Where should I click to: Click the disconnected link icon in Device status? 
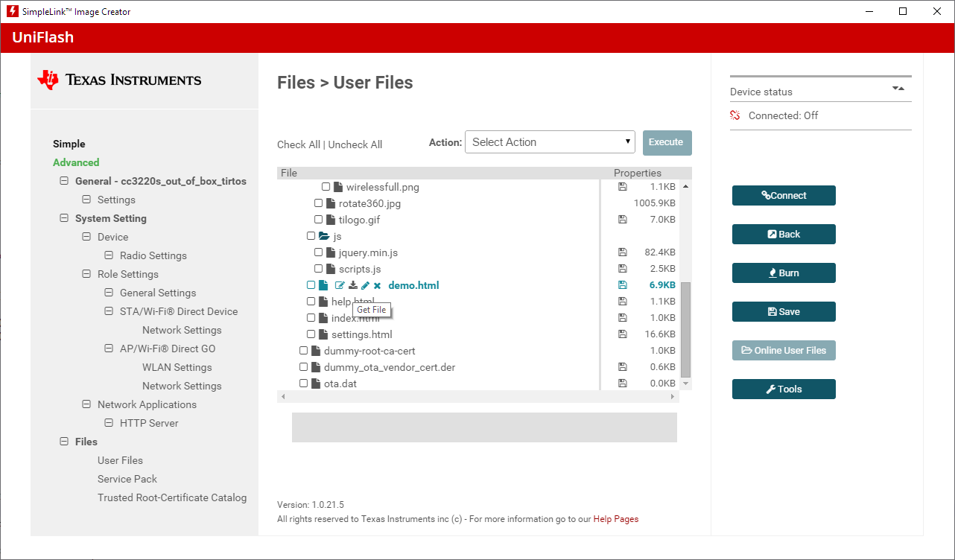tap(735, 115)
